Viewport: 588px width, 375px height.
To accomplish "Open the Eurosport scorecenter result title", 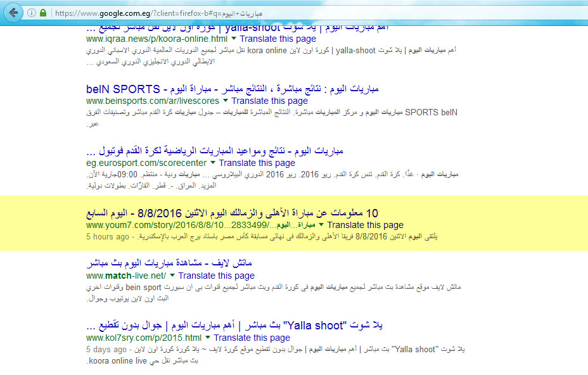I will (215, 151).
